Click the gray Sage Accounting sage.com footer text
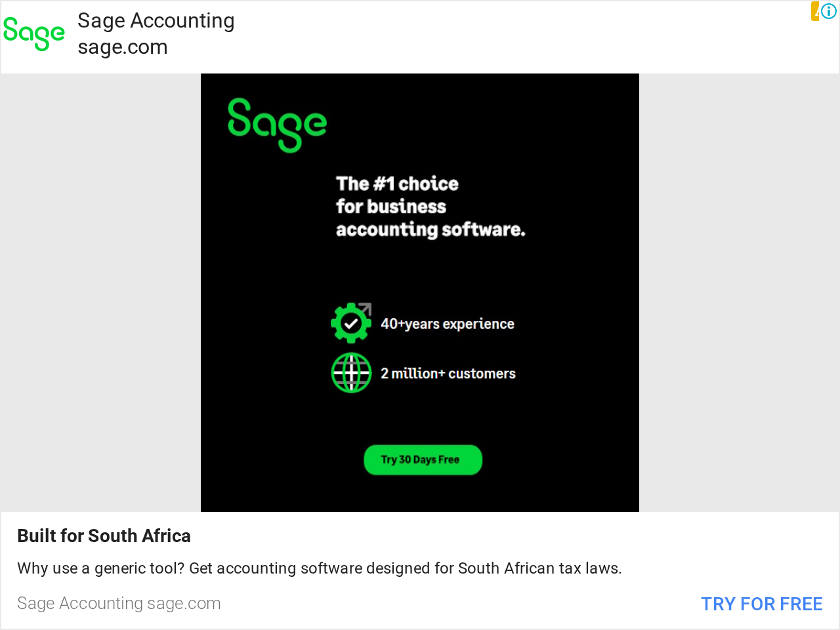Screen dimensions: 840x630 point(119,603)
